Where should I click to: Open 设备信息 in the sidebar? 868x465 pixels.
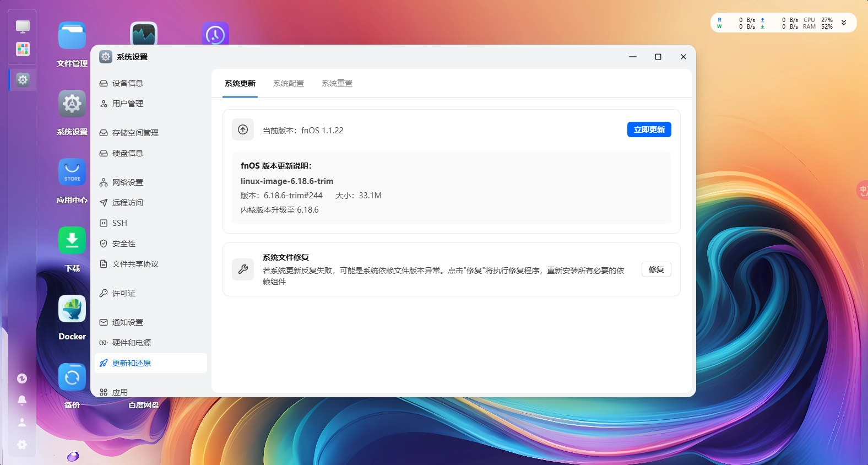pyautogui.click(x=151, y=83)
